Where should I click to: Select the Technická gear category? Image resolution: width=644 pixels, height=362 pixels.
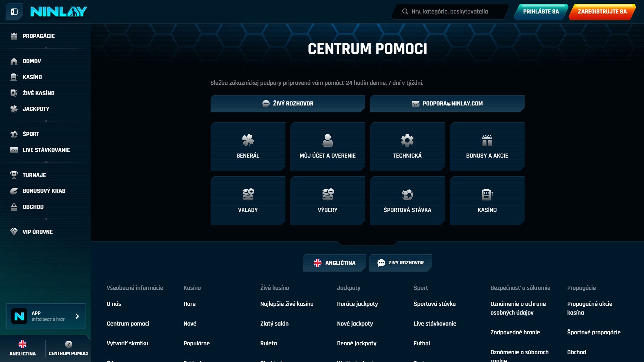407,147
